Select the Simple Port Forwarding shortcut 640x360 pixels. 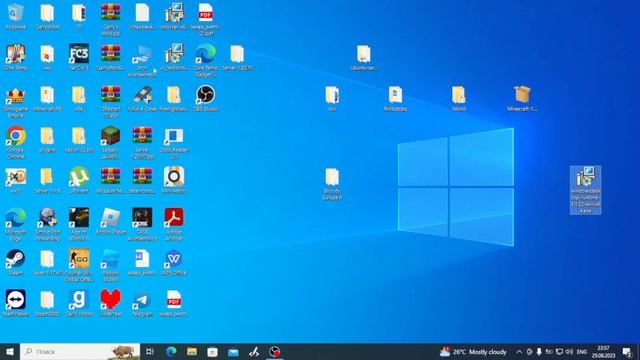tap(47, 224)
